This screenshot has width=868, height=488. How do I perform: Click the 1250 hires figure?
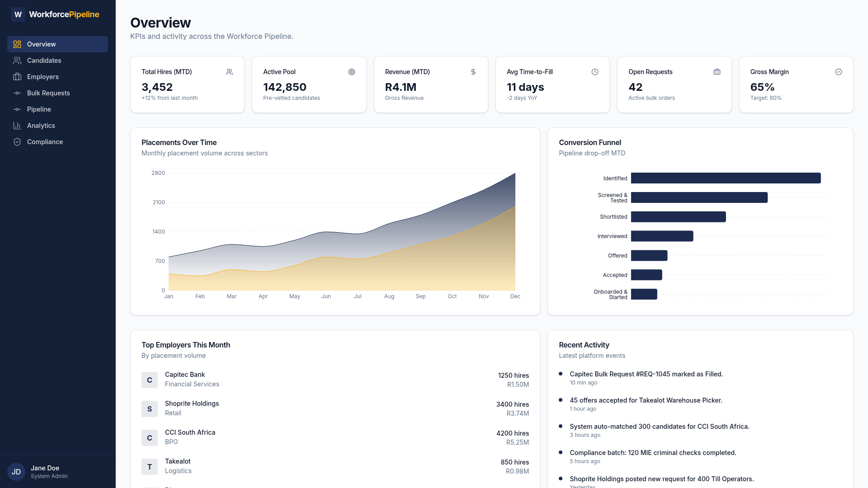click(x=514, y=375)
